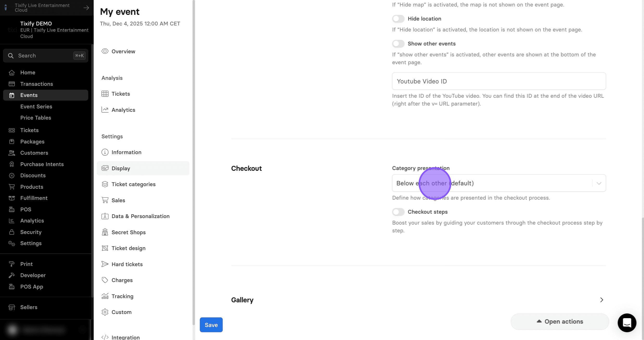Expand the Open actions panel

tap(560, 322)
